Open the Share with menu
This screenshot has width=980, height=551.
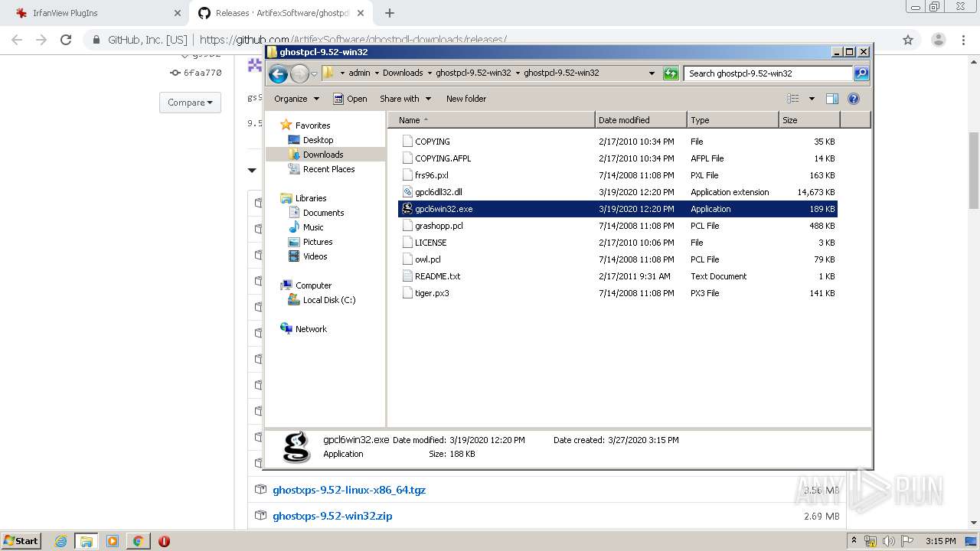tap(406, 99)
